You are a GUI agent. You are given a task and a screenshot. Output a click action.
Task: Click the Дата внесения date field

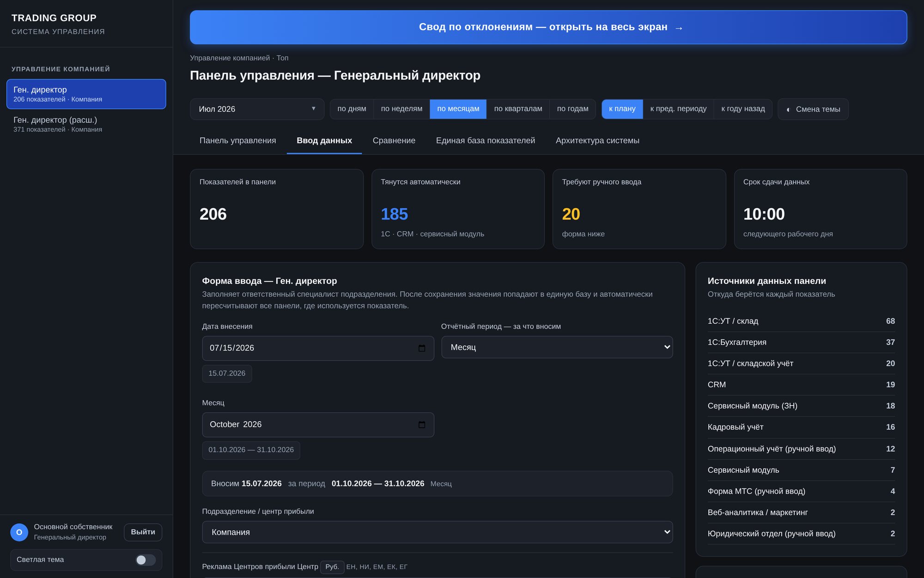318,348
